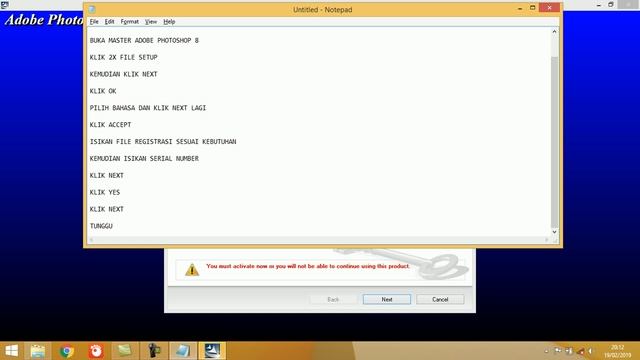The width and height of the screenshot is (640, 360).
Task: Click the text 'KEMUDIAN ISIKAN SERIAL NUMBER'
Action: [x=144, y=158]
